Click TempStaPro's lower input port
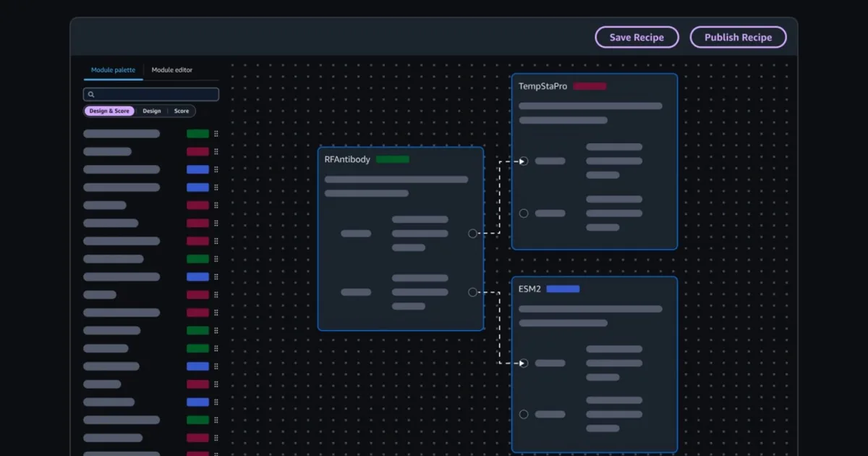Screen dimensions: 868x456 pyautogui.click(x=524, y=214)
